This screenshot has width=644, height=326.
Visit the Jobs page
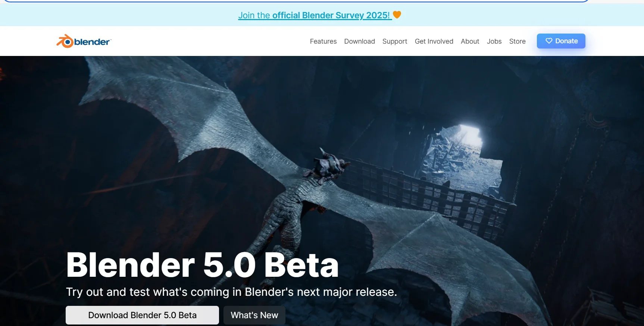pos(494,41)
